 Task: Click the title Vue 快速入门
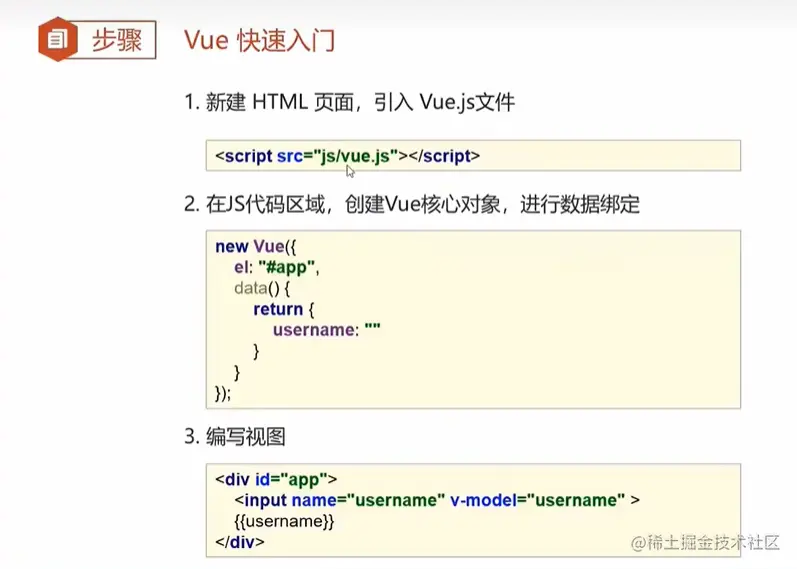pyautogui.click(x=259, y=40)
